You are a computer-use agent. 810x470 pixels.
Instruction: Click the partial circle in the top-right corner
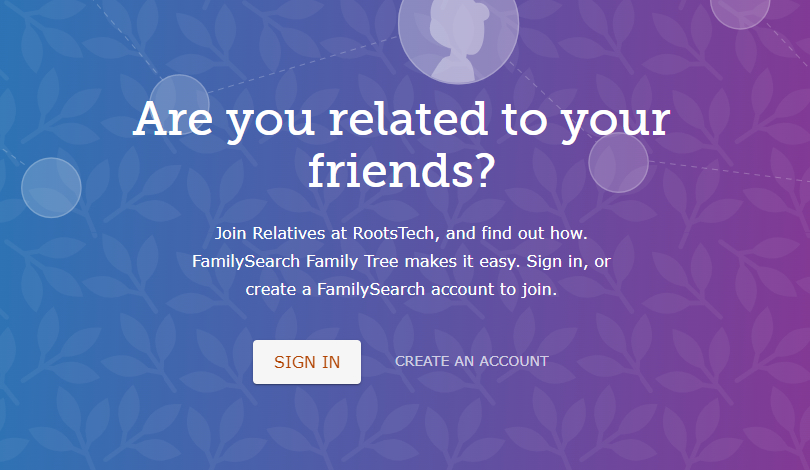[x=740, y=10]
